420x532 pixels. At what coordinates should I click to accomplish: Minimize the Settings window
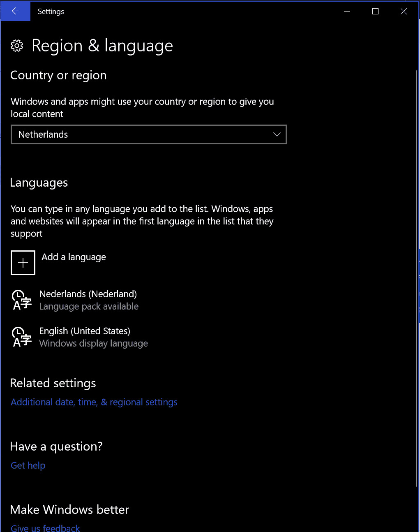click(x=347, y=11)
